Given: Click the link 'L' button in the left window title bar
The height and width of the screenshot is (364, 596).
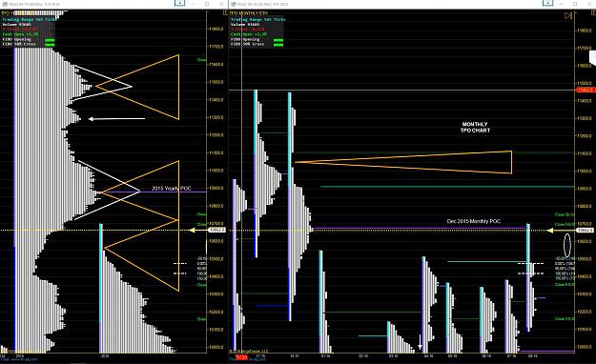Looking at the screenshot, I should (179, 3).
